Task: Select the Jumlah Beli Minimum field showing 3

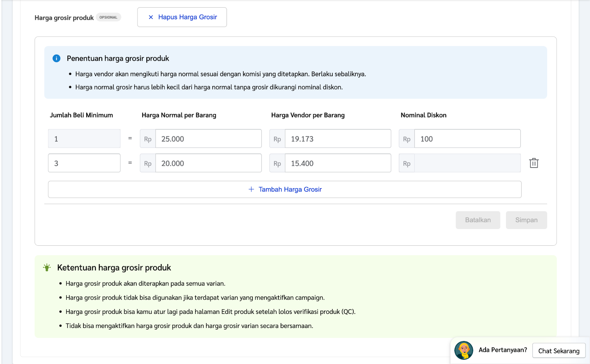Action: pos(84,163)
